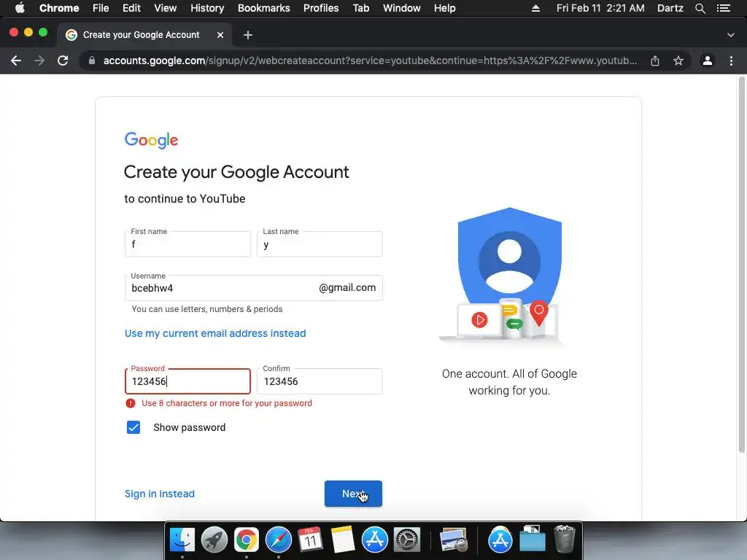This screenshot has height=560, width=747.
Task: Close the Create your Google Account tab
Action: pos(220,35)
